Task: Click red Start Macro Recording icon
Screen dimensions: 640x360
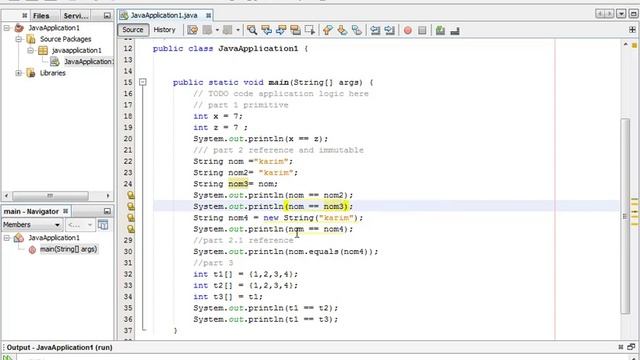Action: pyautogui.click(x=407, y=30)
